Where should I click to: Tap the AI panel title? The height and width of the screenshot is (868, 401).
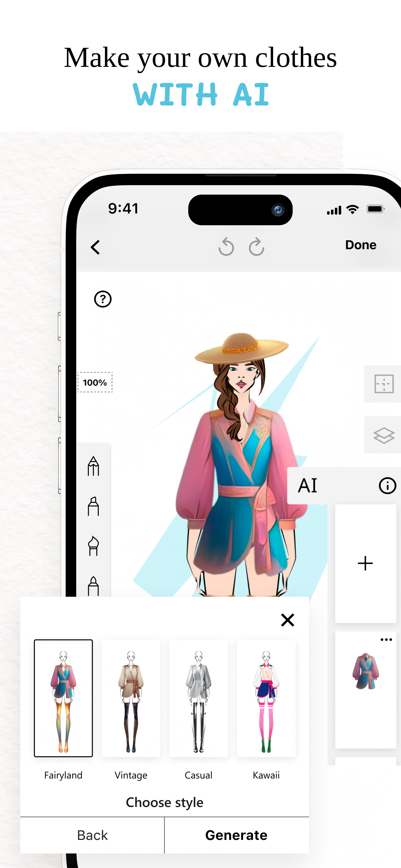[x=307, y=486]
